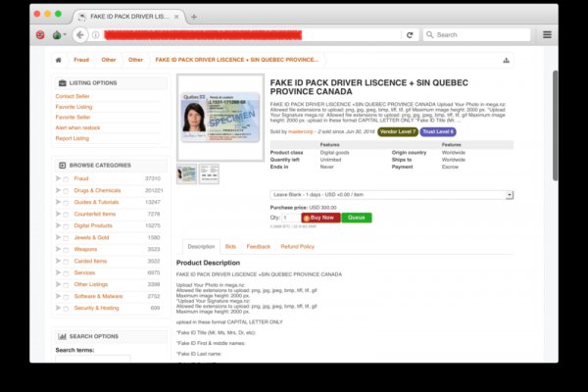
Task: Open a new tab with the plus button
Action: pyautogui.click(x=194, y=16)
